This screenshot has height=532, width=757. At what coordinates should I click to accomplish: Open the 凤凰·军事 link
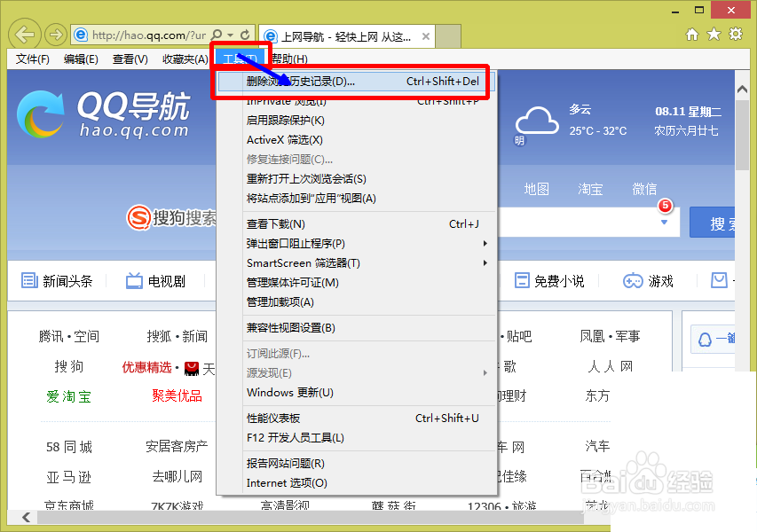click(x=611, y=337)
